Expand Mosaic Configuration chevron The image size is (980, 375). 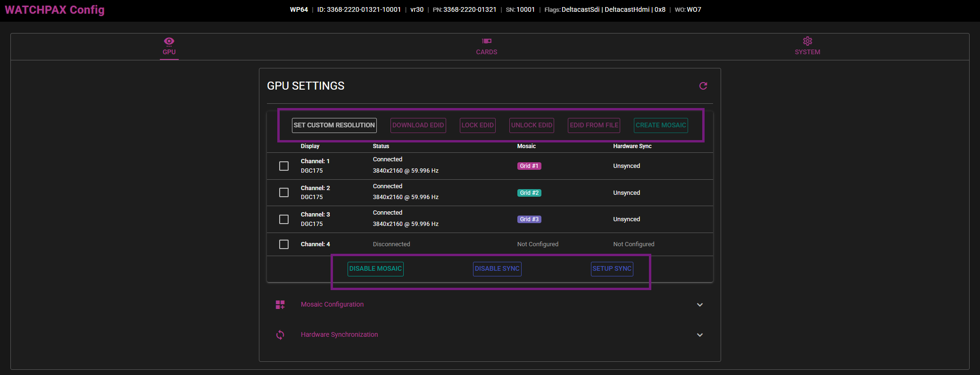pos(700,305)
